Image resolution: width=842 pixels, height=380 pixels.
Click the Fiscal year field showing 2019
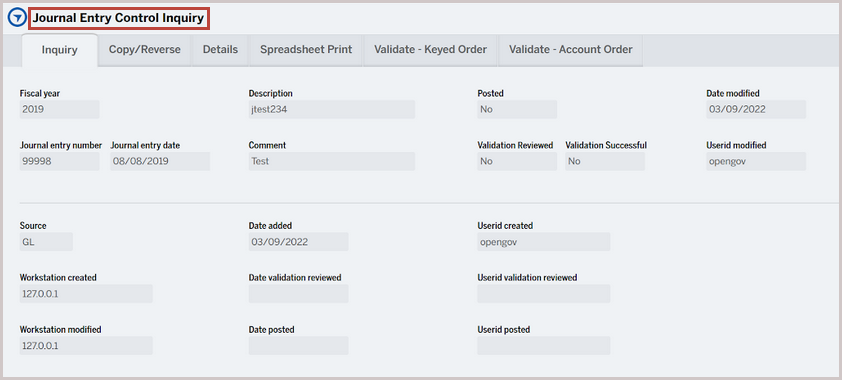click(60, 109)
